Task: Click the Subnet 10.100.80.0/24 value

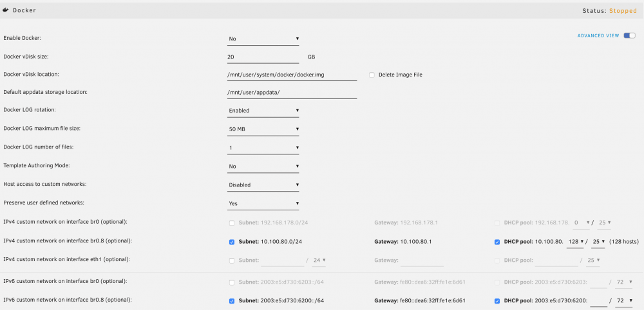Action: (x=281, y=242)
